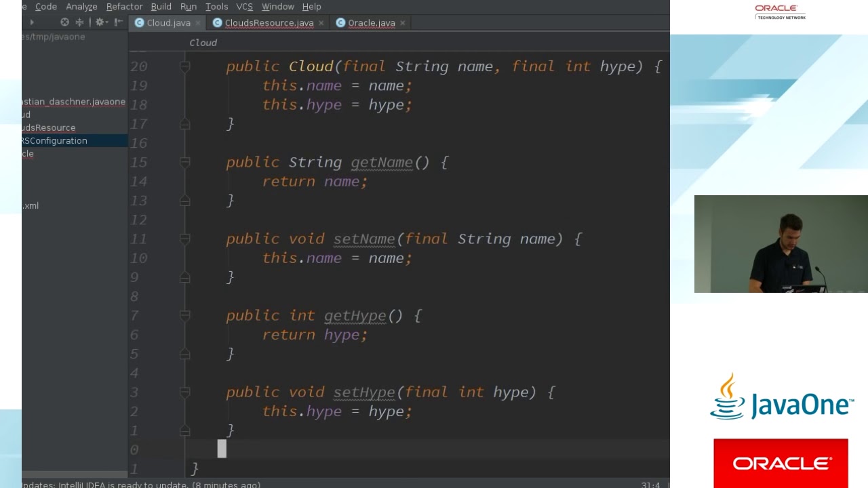
Task: Click the setHype method name in code
Action: 364,392
